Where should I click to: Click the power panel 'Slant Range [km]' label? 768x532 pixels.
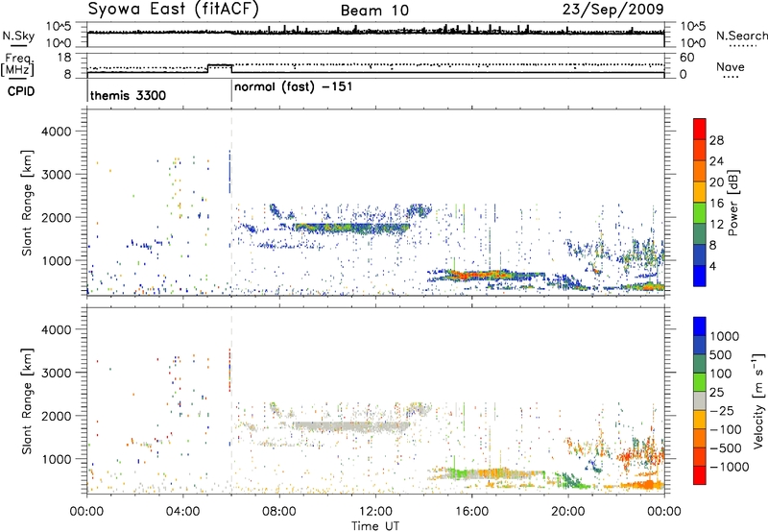point(27,203)
